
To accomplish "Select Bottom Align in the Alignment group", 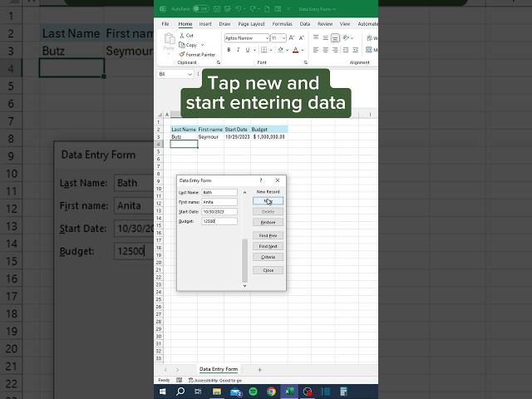I will click(335, 37).
